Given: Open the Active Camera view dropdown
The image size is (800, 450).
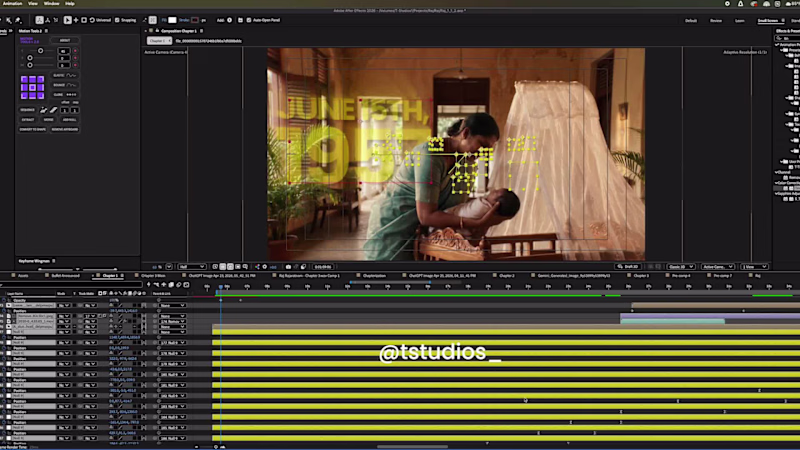Looking at the screenshot, I should pos(717,267).
